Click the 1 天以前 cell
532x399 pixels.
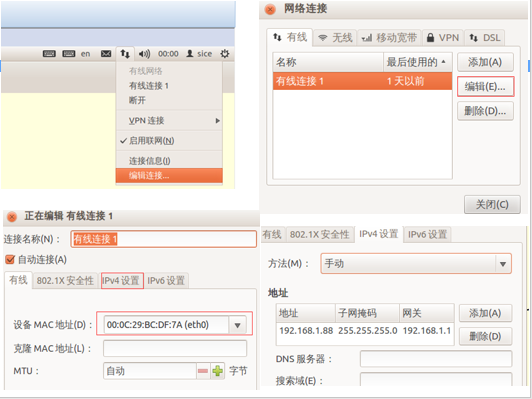[x=406, y=81]
